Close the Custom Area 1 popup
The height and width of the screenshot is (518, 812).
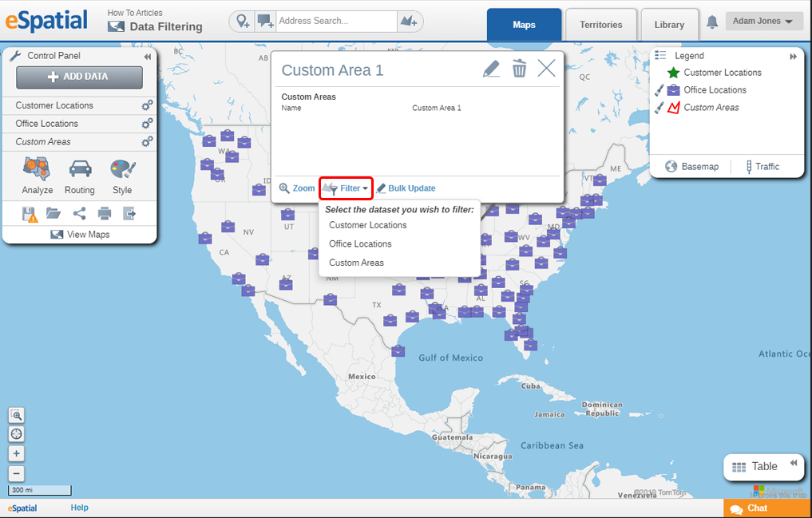[x=546, y=68]
